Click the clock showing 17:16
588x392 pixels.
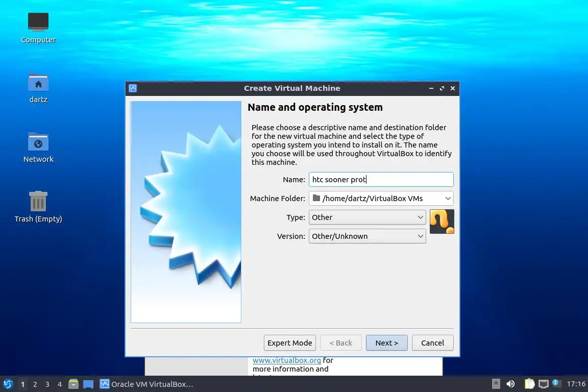(x=576, y=384)
